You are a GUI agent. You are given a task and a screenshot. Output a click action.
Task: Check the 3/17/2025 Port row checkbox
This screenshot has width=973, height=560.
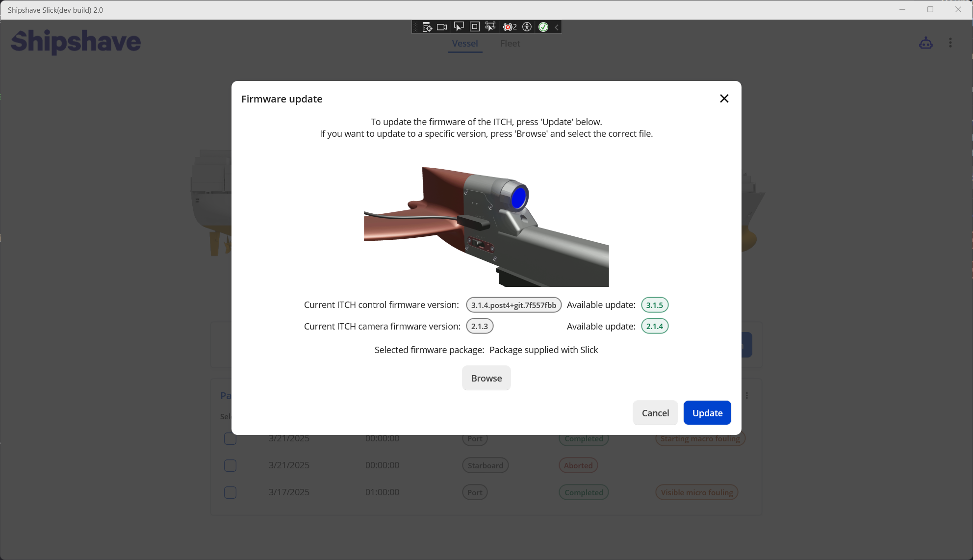[x=230, y=492]
